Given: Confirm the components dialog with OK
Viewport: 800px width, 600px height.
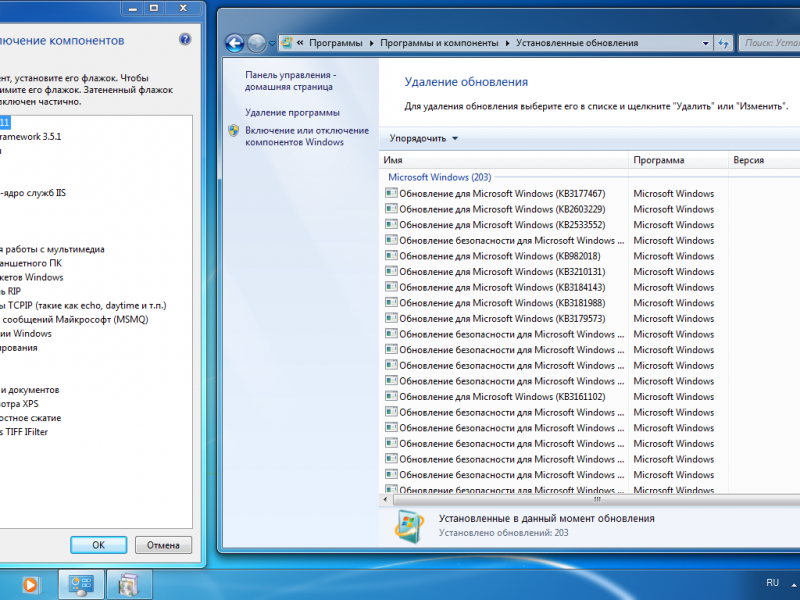Looking at the screenshot, I should 98,545.
